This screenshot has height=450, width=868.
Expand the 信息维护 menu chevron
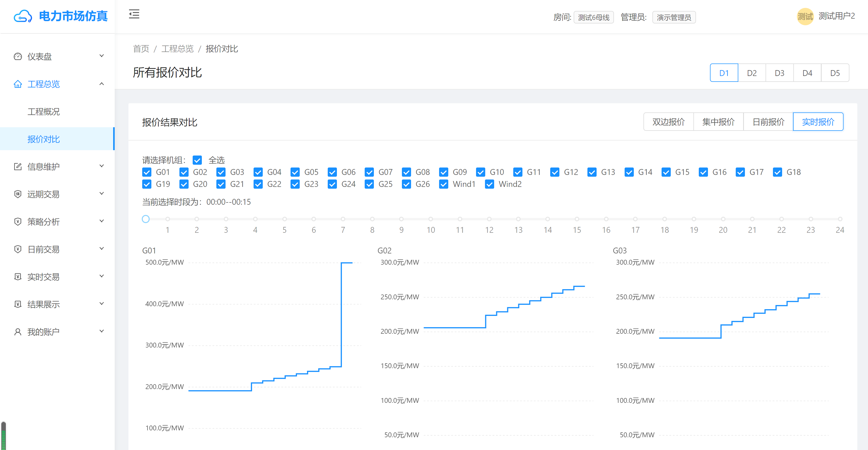coord(102,166)
